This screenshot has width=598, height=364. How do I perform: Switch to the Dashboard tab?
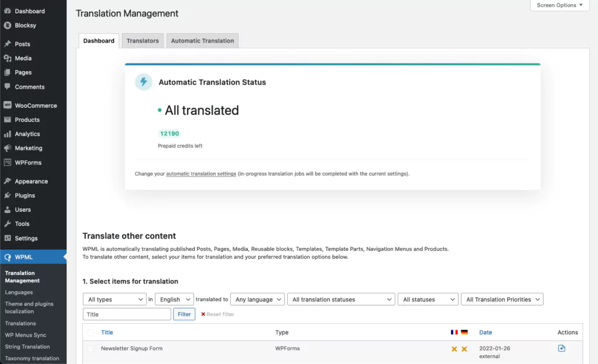[99, 41]
